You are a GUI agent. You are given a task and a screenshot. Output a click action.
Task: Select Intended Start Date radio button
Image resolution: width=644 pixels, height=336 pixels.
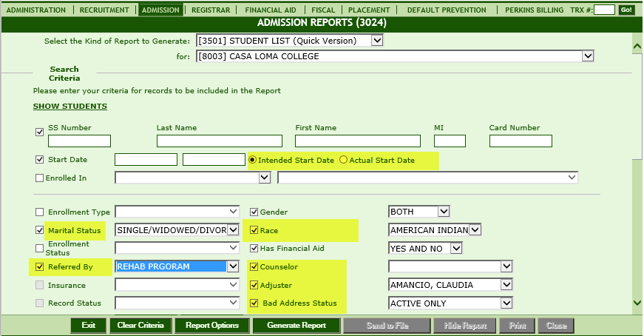253,160
